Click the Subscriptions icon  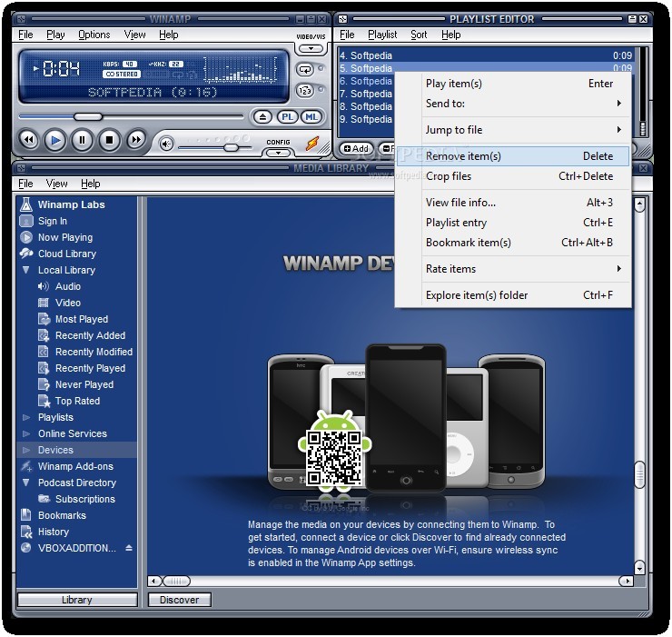(x=44, y=499)
